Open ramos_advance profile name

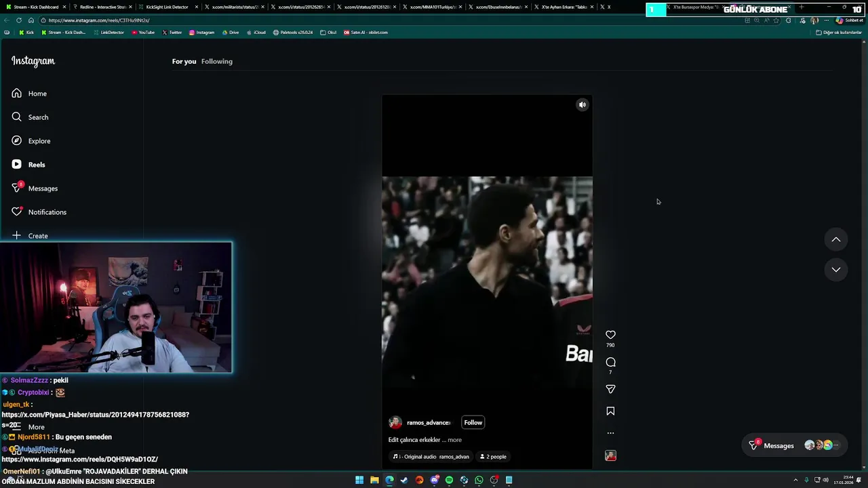429,423
